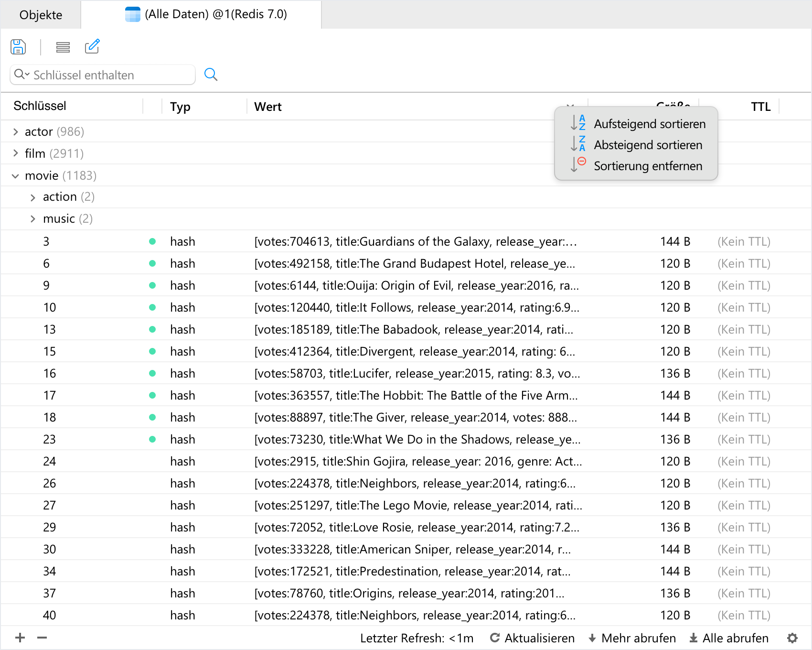Open the search filter dropdown in the key field
The height and width of the screenshot is (650, 812).
22,75
